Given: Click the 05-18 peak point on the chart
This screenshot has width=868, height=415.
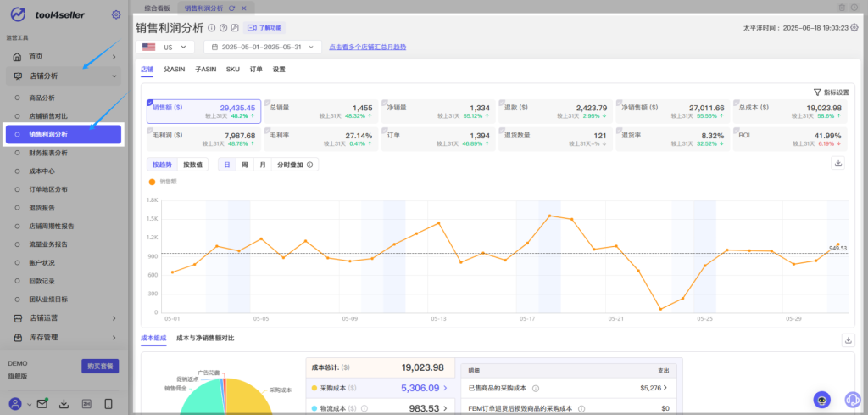Looking at the screenshot, I should pyautogui.click(x=549, y=216).
